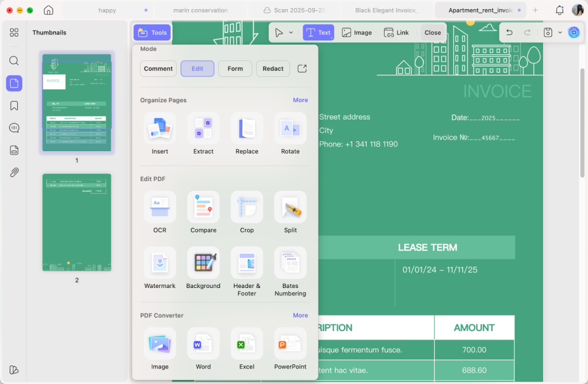Convert PDF to Excel
This screenshot has height=384, width=588.
click(x=247, y=344)
